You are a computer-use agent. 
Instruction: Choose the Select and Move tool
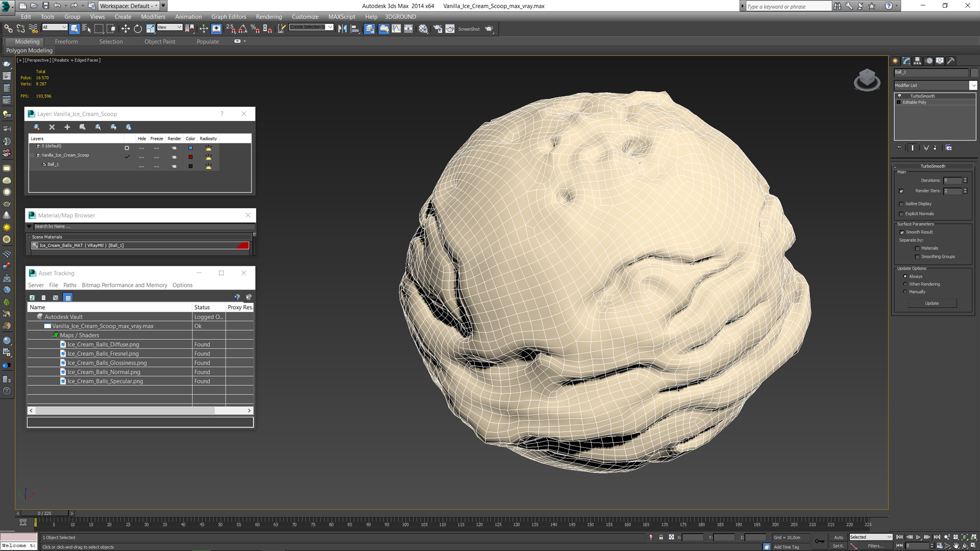[x=126, y=29]
